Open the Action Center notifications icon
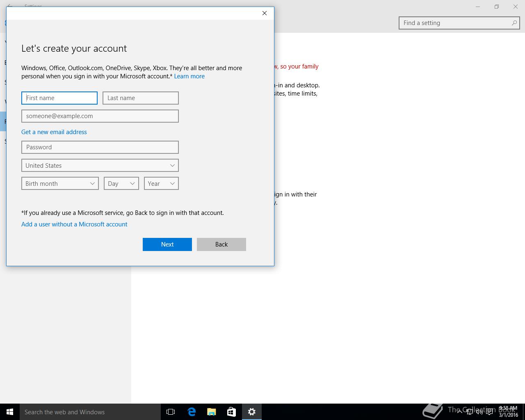This screenshot has width=525, height=420. tap(489, 412)
